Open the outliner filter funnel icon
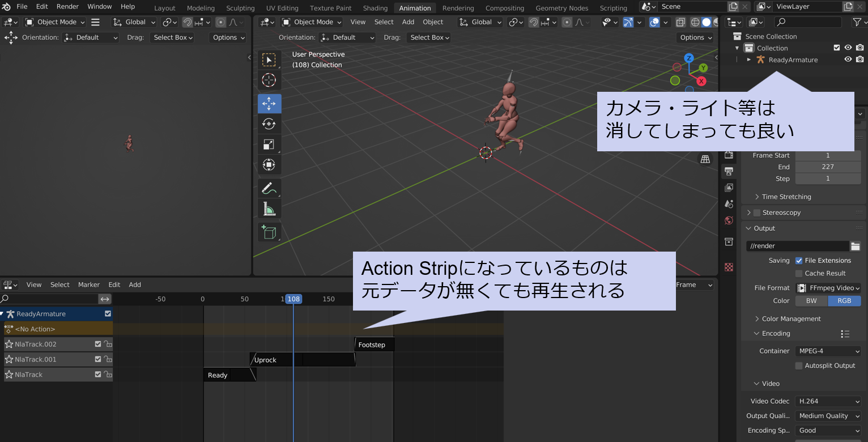 click(x=857, y=22)
